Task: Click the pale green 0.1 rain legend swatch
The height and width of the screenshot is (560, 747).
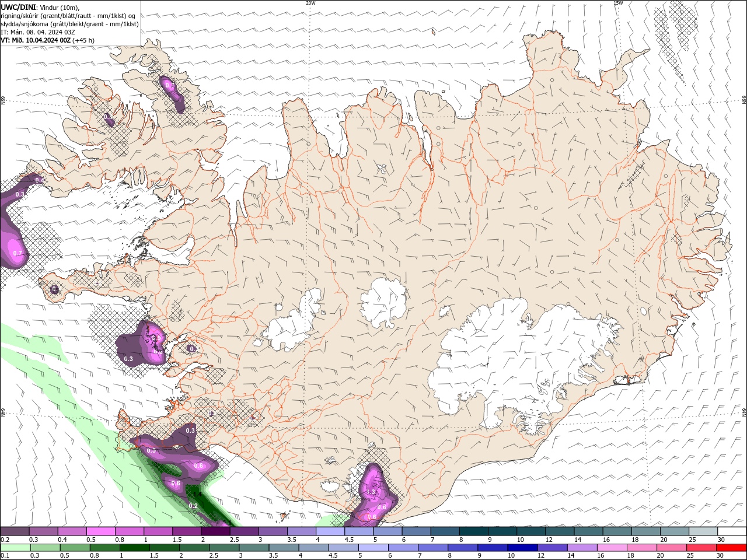Action: coord(15,548)
